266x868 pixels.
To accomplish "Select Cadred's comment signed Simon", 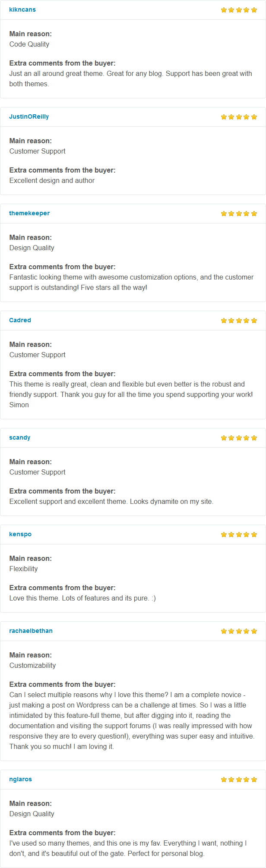I will (131, 394).
